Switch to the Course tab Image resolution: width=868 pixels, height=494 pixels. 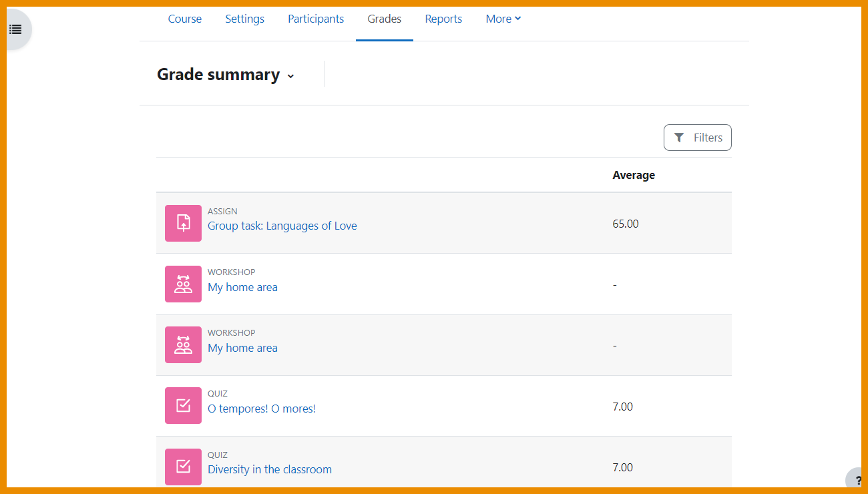click(184, 19)
